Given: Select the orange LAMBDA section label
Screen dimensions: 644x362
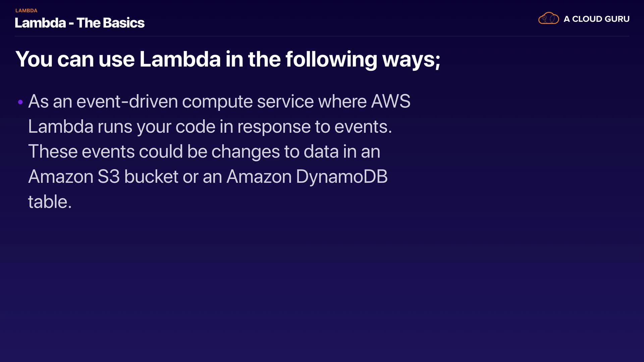Looking at the screenshot, I should [x=26, y=11].
